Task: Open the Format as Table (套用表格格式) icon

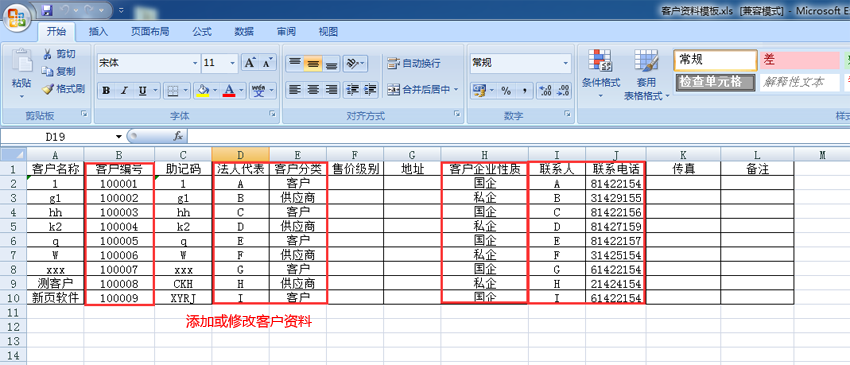Action: pyautogui.click(x=646, y=60)
